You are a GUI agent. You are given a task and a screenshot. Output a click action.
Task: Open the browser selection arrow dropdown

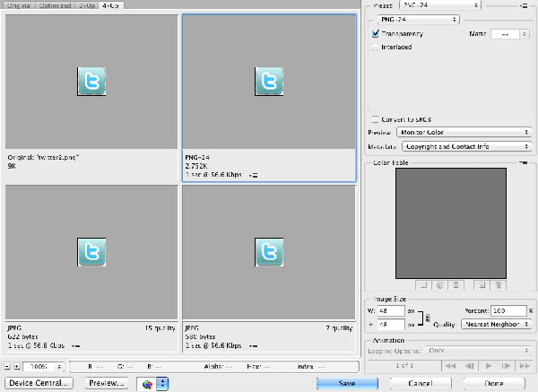pyautogui.click(x=162, y=384)
